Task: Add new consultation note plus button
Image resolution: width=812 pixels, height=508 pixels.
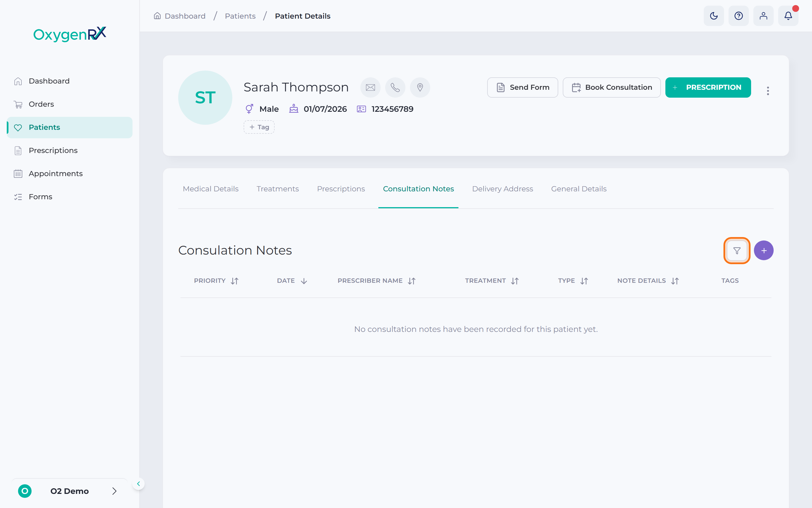Action: 764,251
